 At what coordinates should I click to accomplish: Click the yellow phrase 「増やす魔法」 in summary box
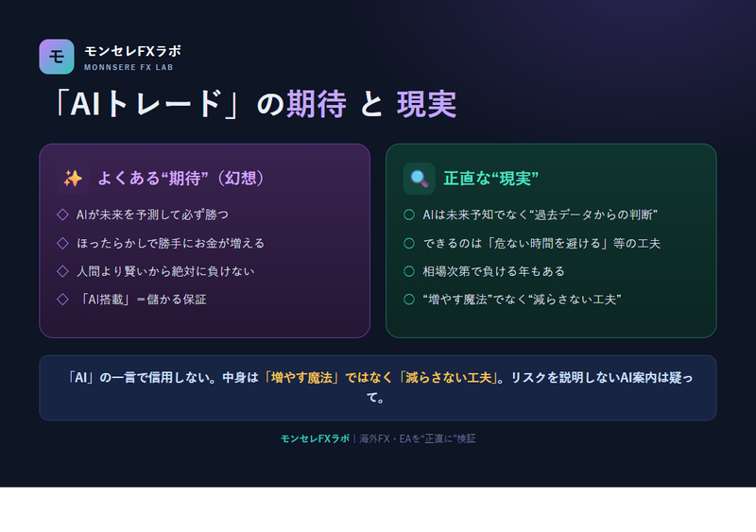(x=301, y=378)
